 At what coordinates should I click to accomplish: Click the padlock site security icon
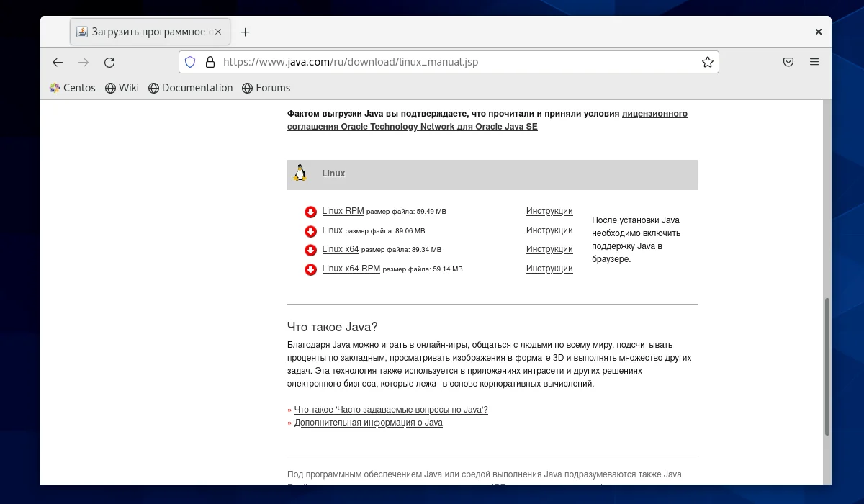point(210,62)
